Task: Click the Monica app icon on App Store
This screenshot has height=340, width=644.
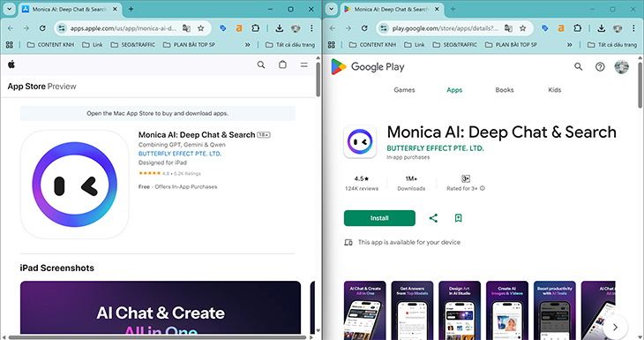Action: pyautogui.click(x=75, y=185)
